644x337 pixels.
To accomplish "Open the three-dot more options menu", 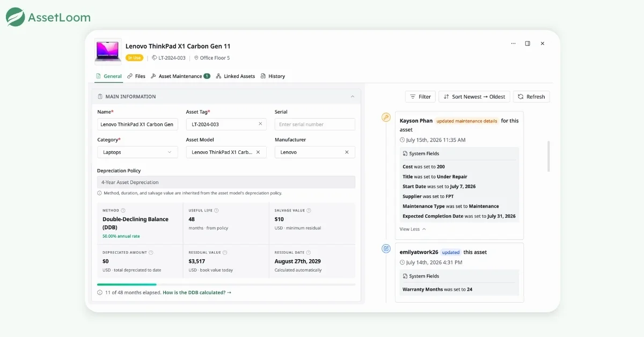I will click(x=513, y=43).
